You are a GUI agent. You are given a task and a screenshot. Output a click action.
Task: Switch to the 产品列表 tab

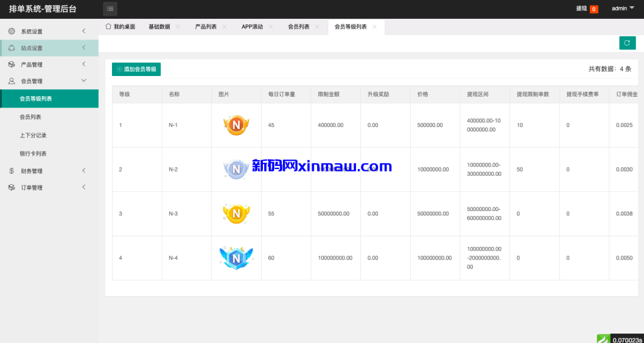point(206,27)
